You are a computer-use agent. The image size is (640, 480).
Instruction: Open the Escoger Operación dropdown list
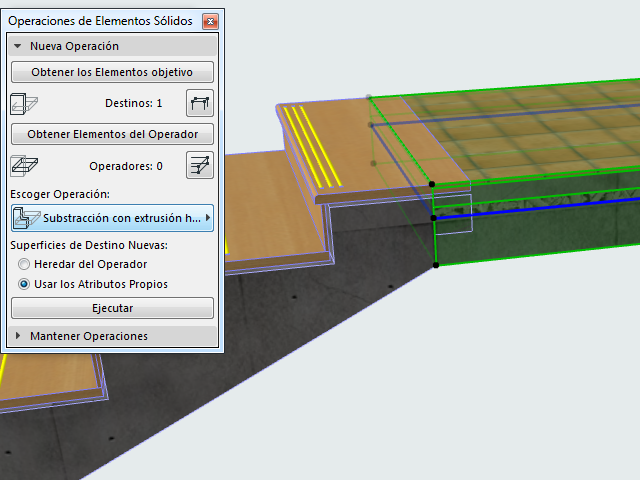(112, 218)
